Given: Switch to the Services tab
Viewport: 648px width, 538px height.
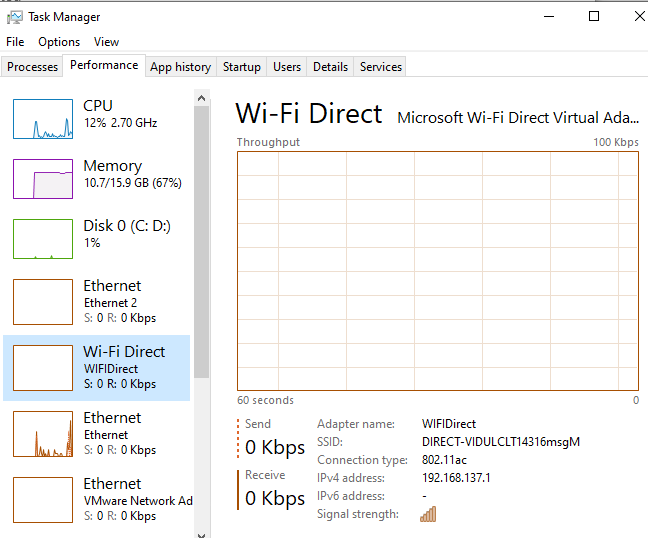Looking at the screenshot, I should (381, 67).
